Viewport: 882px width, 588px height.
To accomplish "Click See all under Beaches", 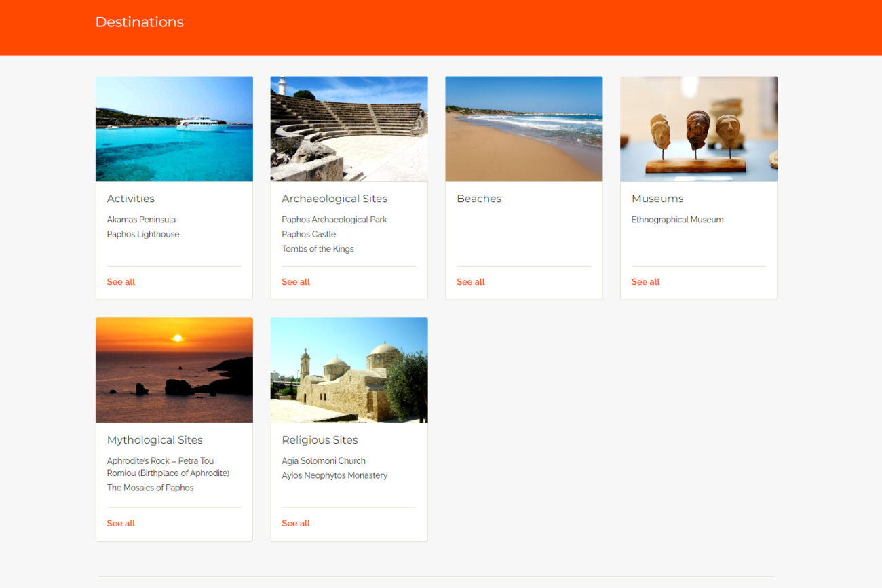I will coord(470,282).
